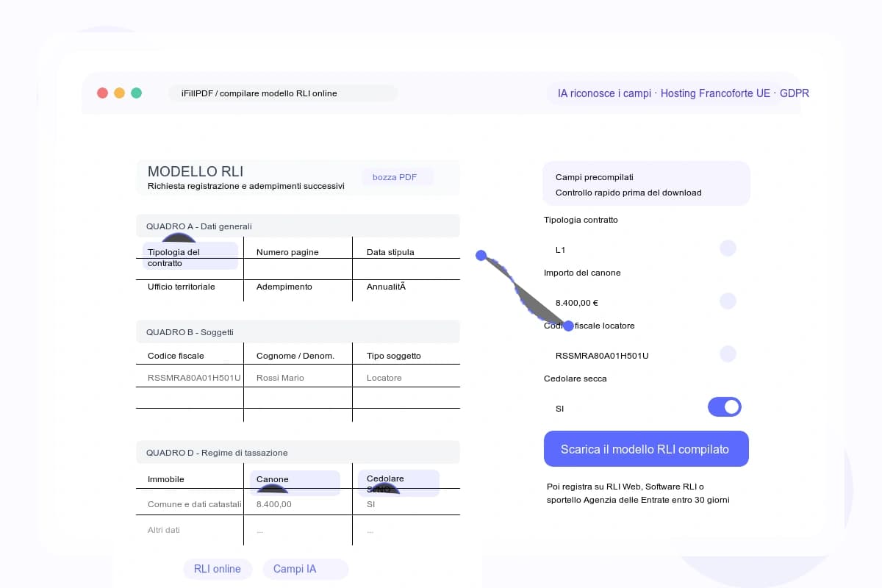This screenshot has width=882, height=588.
Task: Click the bozza PDF badge
Action: click(x=398, y=177)
